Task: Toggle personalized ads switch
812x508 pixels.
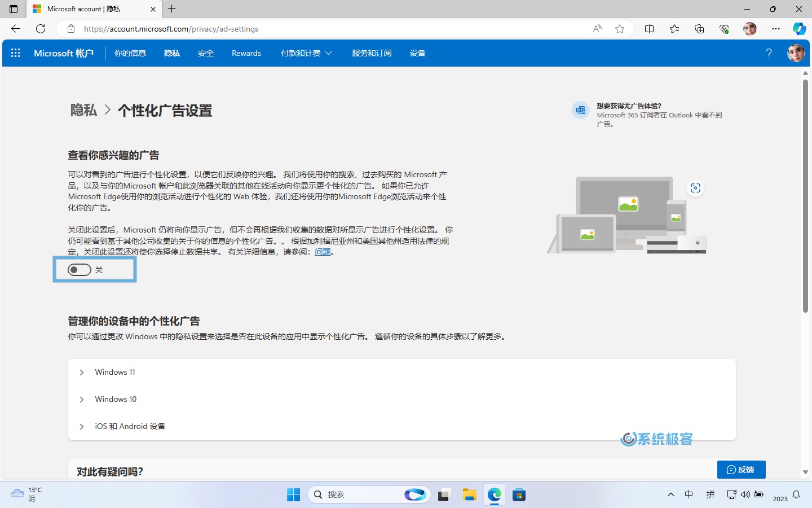Action: [x=80, y=270]
